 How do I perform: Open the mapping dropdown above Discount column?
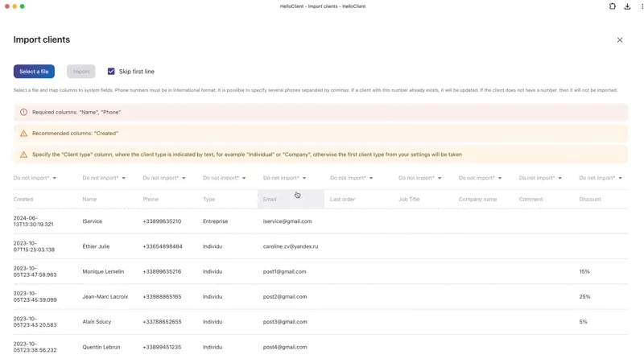click(x=601, y=178)
